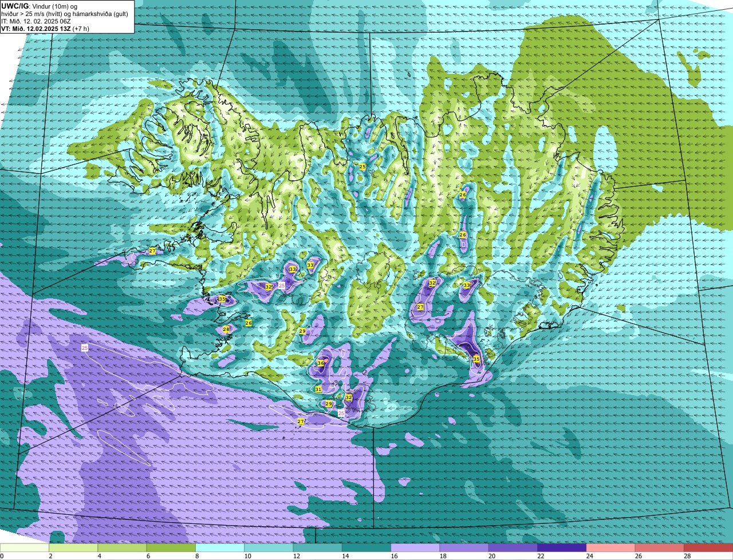733x560 pixels.
Task: Select the 4–6 m/s green legend swatch
Action: point(123,548)
